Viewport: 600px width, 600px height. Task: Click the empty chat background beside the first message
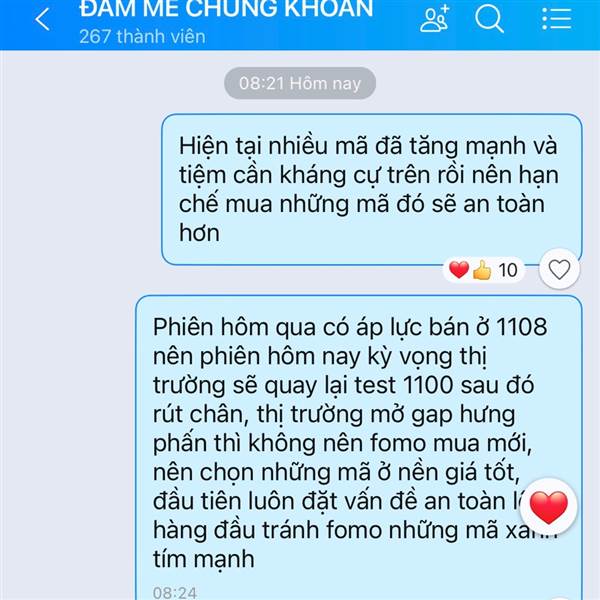(80, 189)
